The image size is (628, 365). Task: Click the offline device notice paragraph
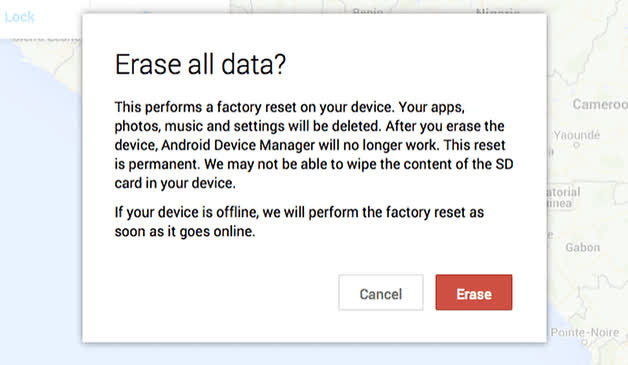click(x=299, y=222)
